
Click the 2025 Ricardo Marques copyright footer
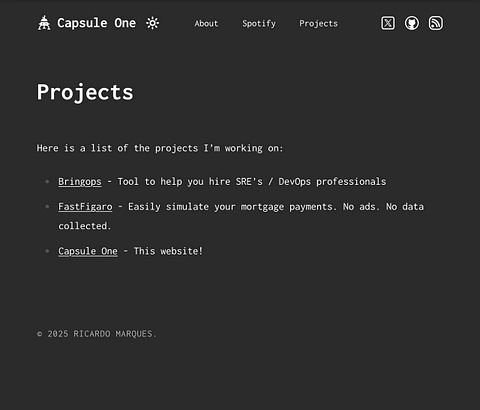click(96, 334)
